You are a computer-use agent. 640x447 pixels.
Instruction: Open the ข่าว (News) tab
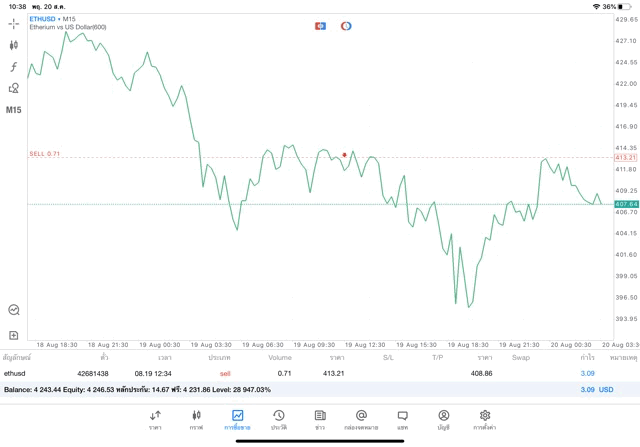pos(320,419)
